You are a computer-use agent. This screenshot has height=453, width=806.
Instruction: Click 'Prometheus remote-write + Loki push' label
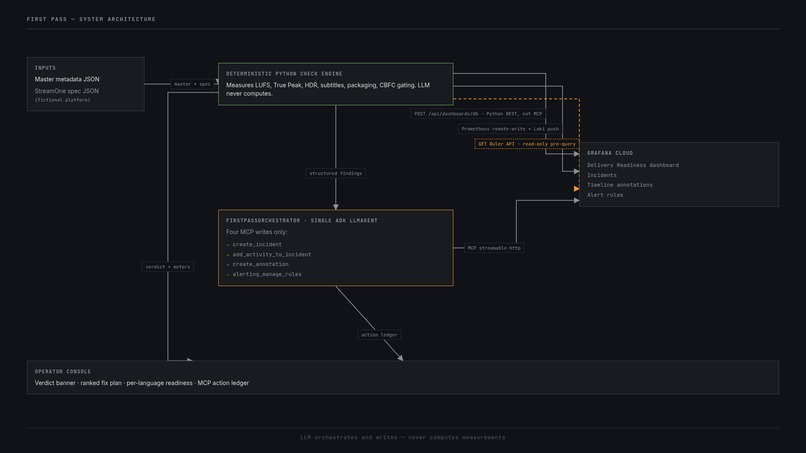click(510, 129)
